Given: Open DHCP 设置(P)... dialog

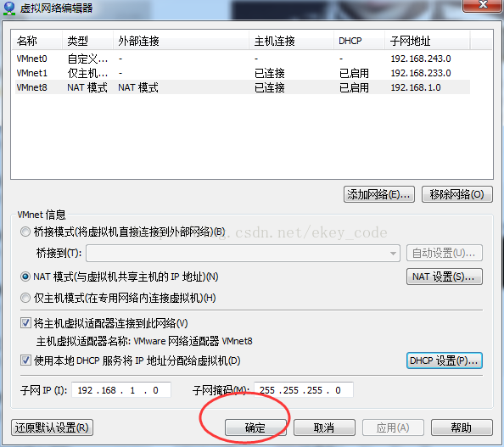Looking at the screenshot, I should pos(445,360).
